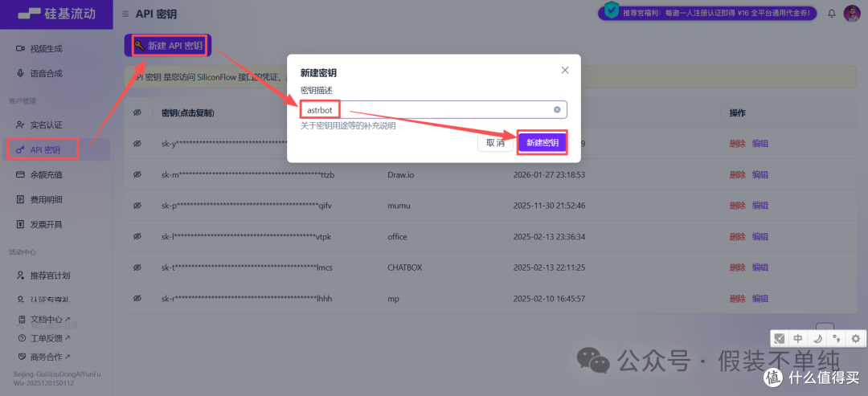Image resolution: width=868 pixels, height=396 pixels.
Task: Cancel the dialog with 取消
Action: (495, 143)
